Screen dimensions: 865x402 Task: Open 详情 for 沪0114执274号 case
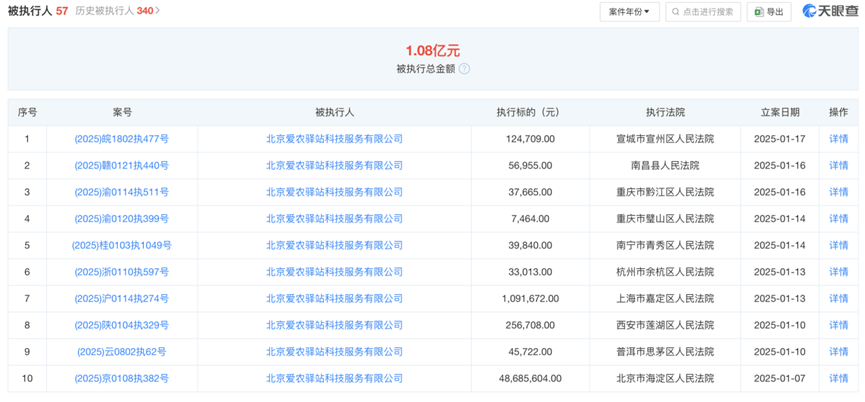[x=839, y=298]
